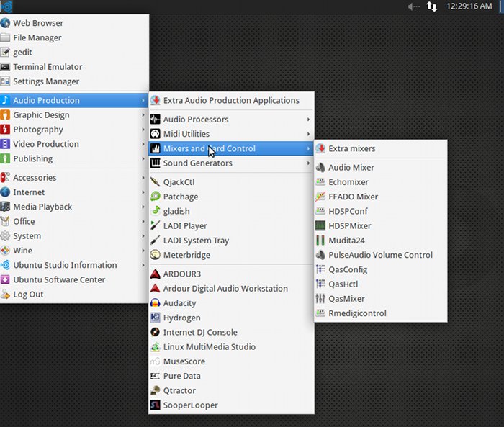
Task: Click the FFADO Mixer icon
Action: pyautogui.click(x=320, y=197)
